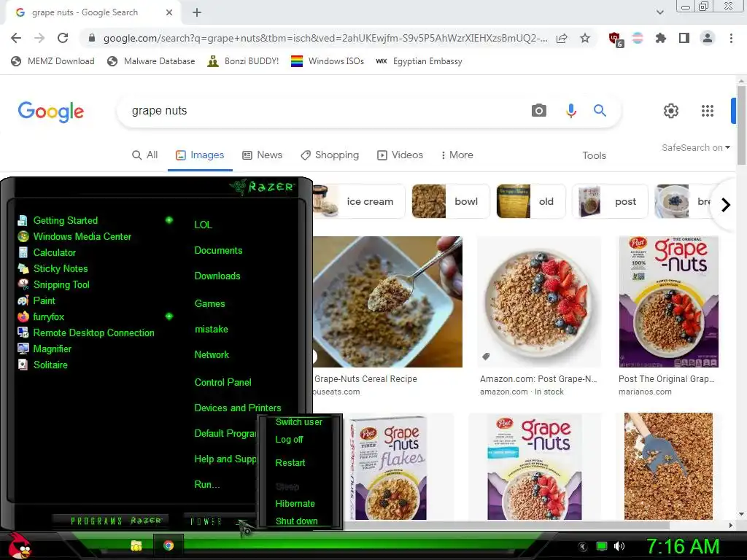Filter images by the bowl chip
Screen dimensions: 747x560
click(450, 201)
